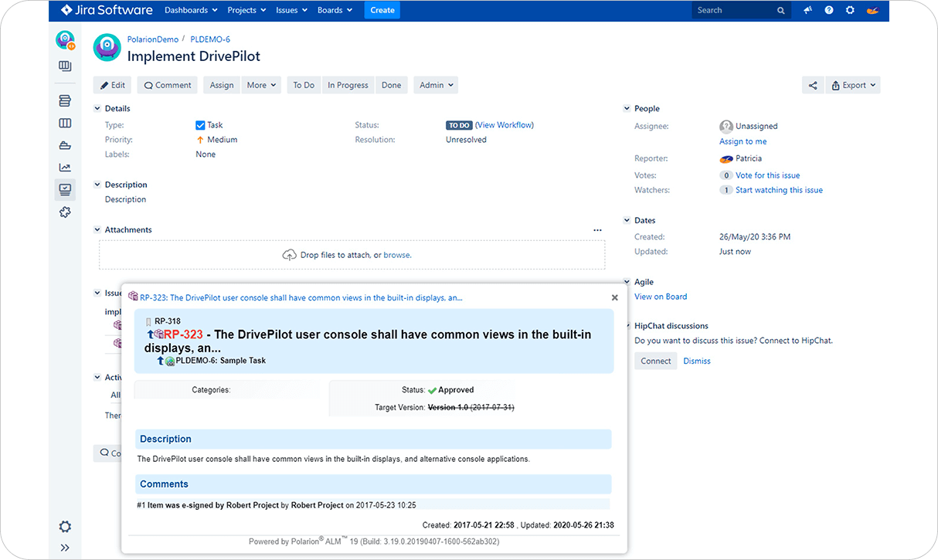Click the Comment button
The height and width of the screenshot is (560, 938).
(x=168, y=85)
